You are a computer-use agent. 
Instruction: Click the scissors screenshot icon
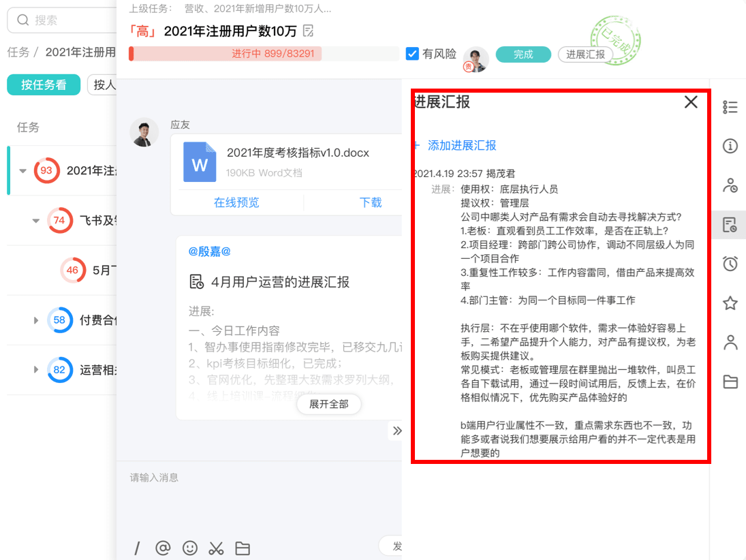(216, 548)
